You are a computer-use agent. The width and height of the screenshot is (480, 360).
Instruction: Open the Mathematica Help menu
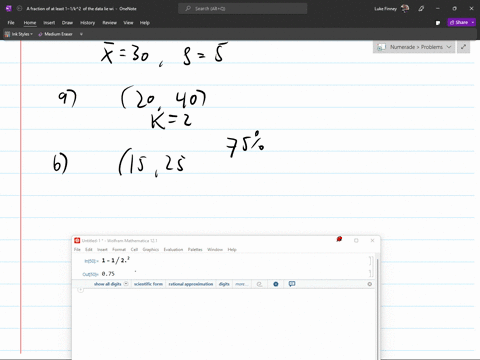click(232, 249)
